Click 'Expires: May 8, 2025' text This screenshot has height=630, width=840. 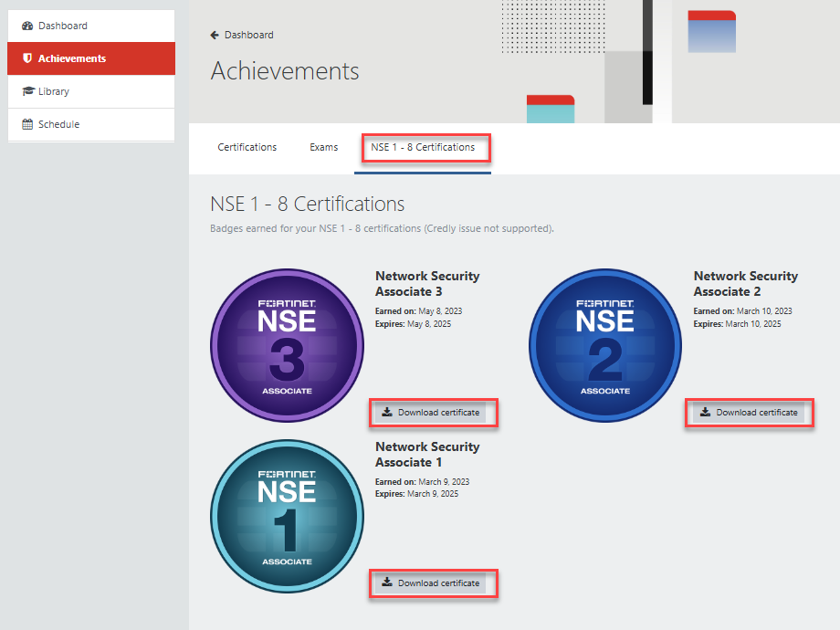(413, 324)
